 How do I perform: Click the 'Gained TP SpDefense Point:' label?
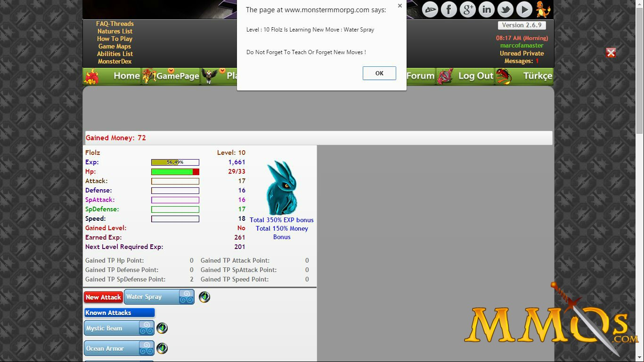125,279
